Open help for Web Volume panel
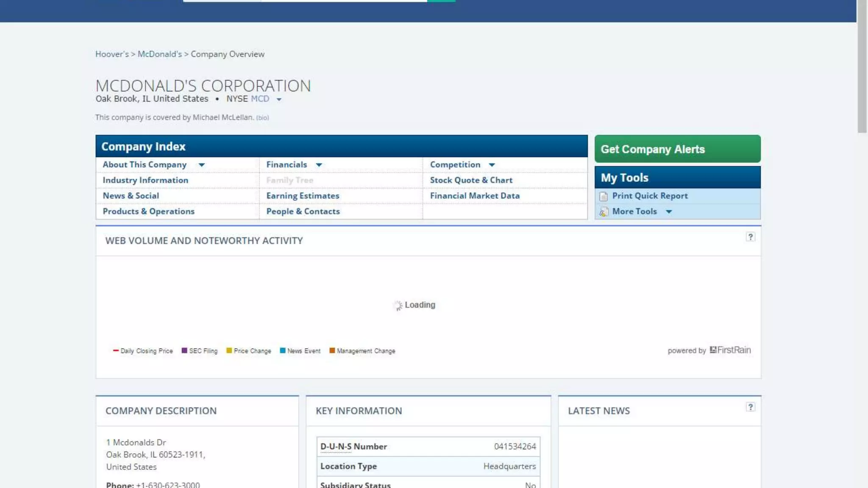868x488 pixels. pyautogui.click(x=750, y=237)
